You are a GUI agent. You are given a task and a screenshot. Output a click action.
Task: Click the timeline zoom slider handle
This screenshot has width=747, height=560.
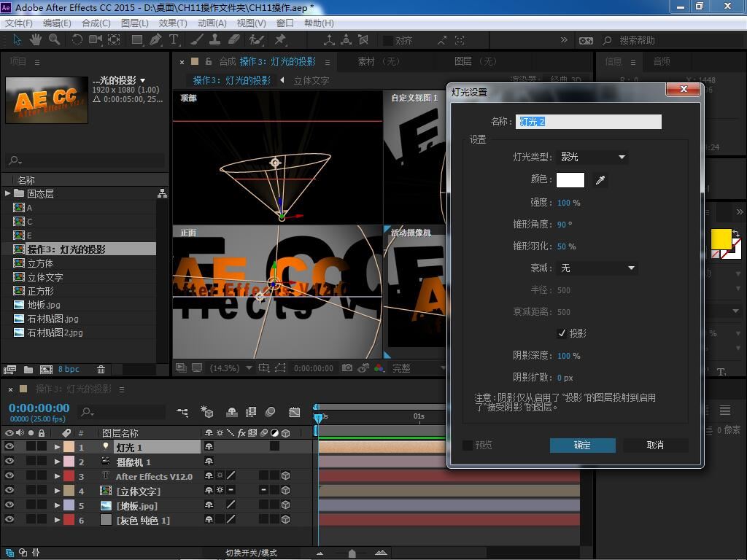(x=352, y=553)
